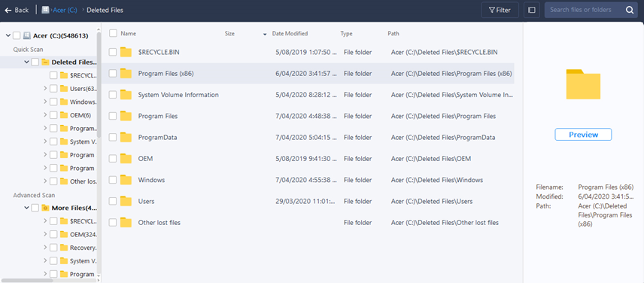Check the Acer (C:) root checkbox in tree

click(x=17, y=35)
